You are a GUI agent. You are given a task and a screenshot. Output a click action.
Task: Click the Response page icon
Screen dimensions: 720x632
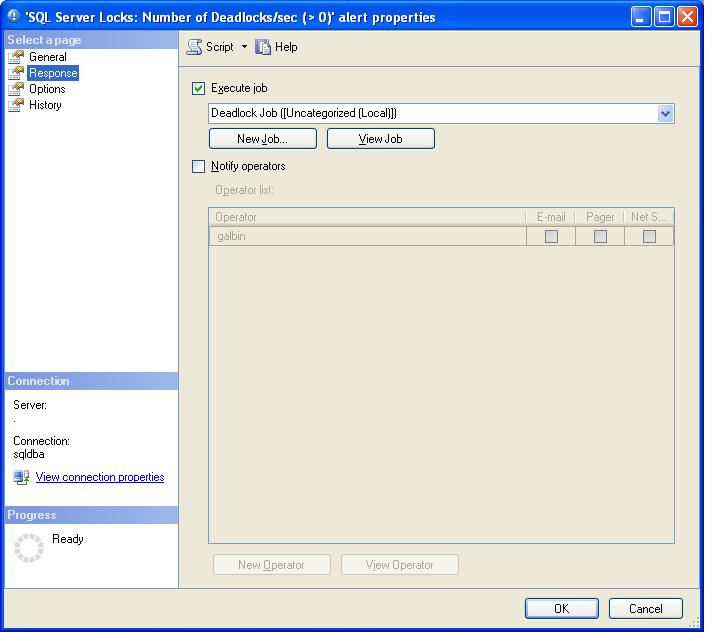[x=16, y=73]
